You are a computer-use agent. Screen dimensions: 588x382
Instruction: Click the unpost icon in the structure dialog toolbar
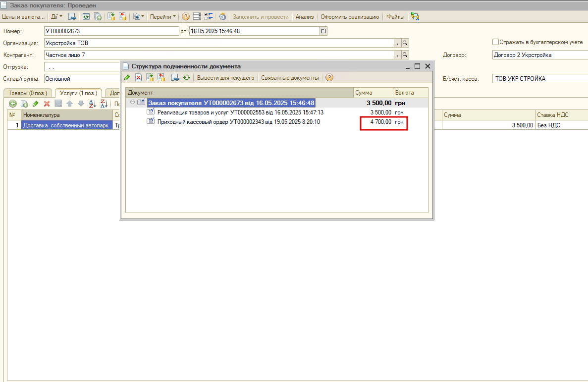(161, 78)
